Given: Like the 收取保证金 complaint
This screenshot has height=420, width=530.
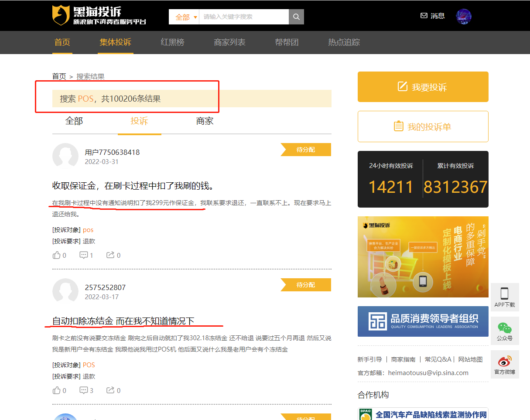Looking at the screenshot, I should [x=59, y=255].
